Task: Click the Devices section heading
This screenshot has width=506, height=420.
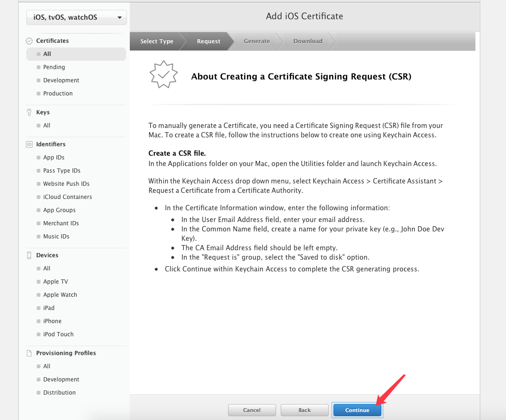Action: pos(47,255)
